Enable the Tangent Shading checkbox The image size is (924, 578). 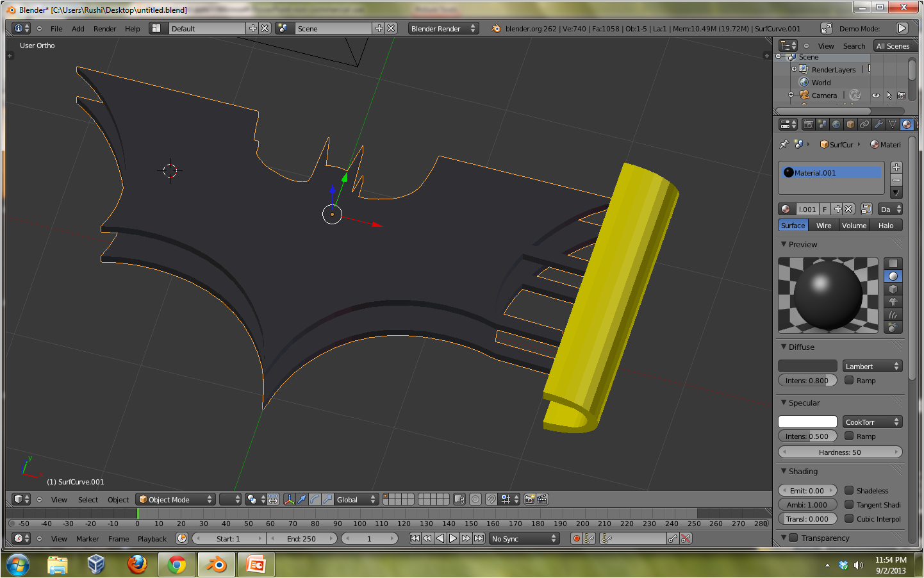pos(849,504)
